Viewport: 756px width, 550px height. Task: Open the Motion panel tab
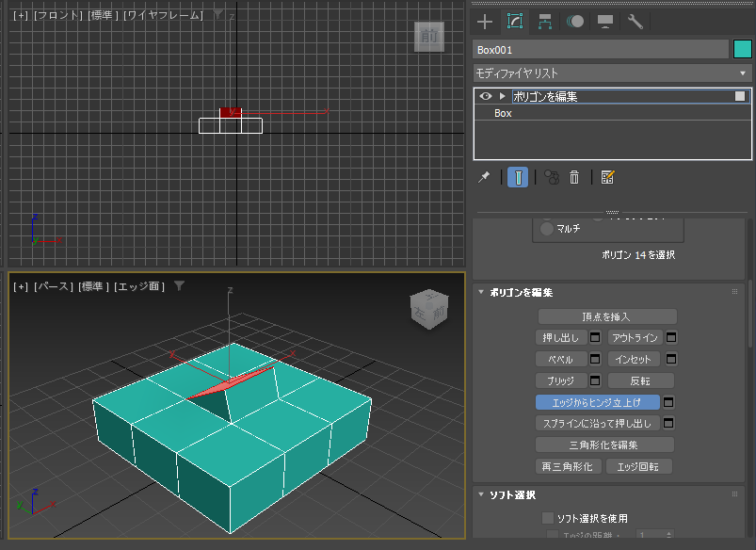click(x=574, y=22)
